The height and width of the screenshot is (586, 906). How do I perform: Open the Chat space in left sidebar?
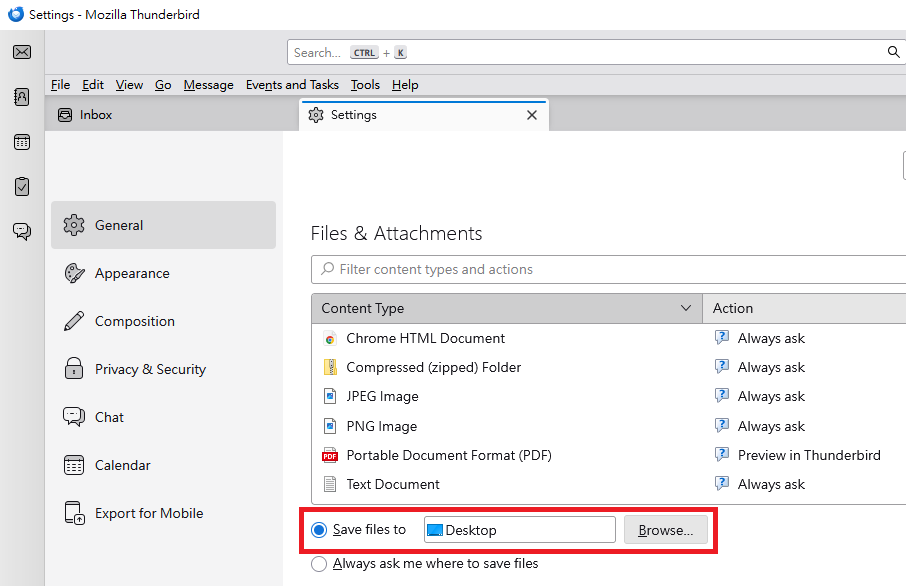(22, 231)
